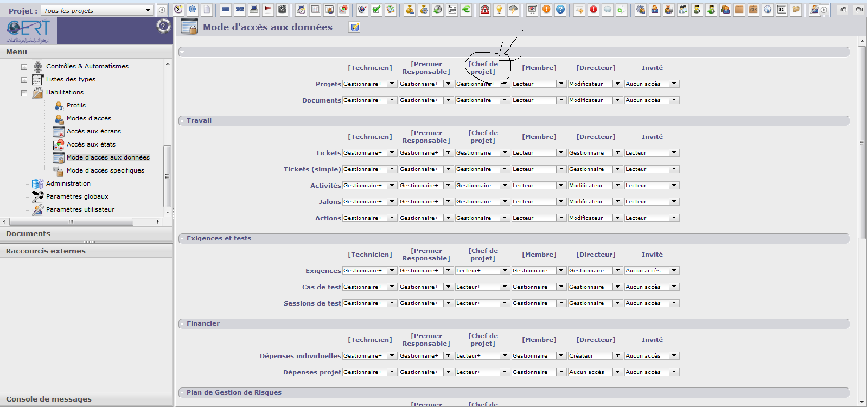Viewport: 868px width, 407px height.
Task: Click the undo arrow in the toolbar
Action: (843, 10)
